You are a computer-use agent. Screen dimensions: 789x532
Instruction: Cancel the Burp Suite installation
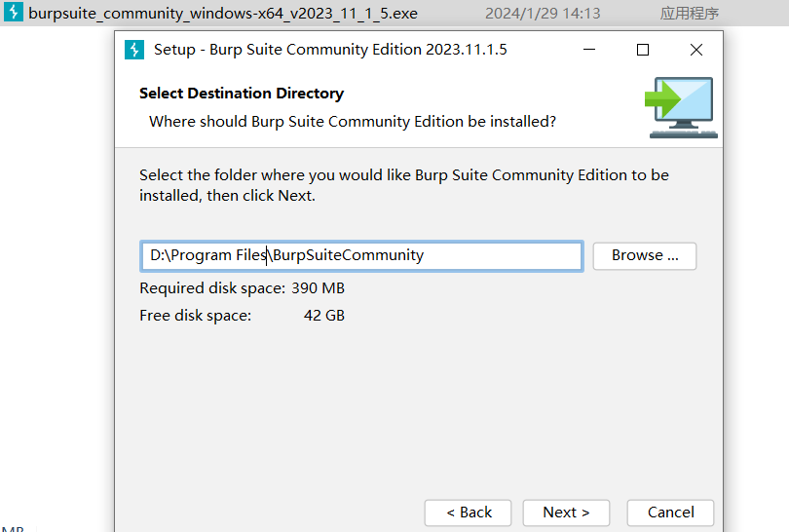point(670,513)
